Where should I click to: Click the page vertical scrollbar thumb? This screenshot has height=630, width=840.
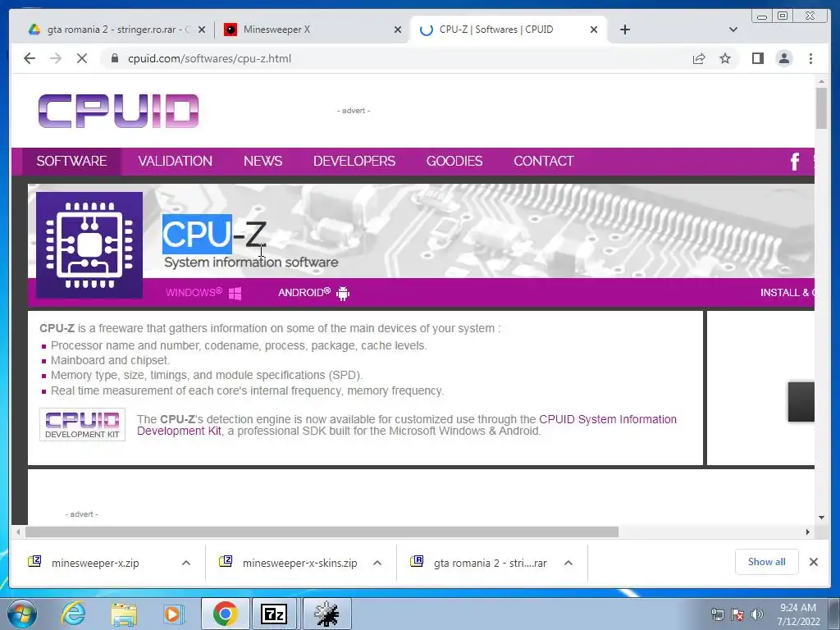coord(821,107)
